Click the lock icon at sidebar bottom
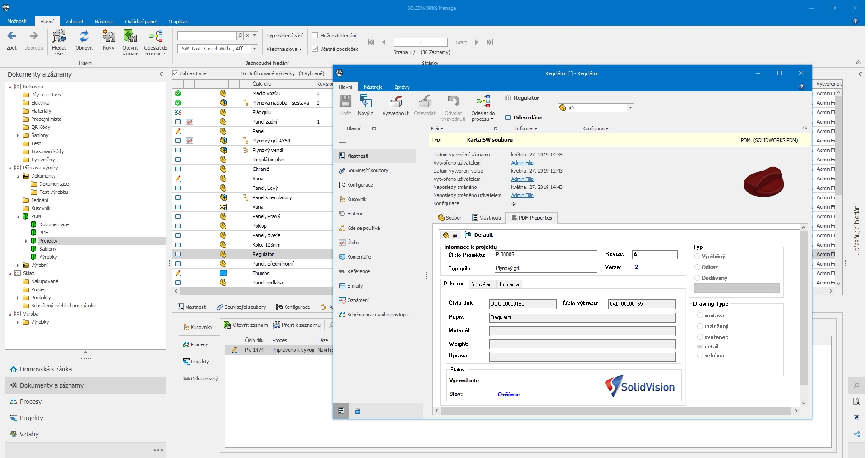The image size is (868, 458). [358, 411]
